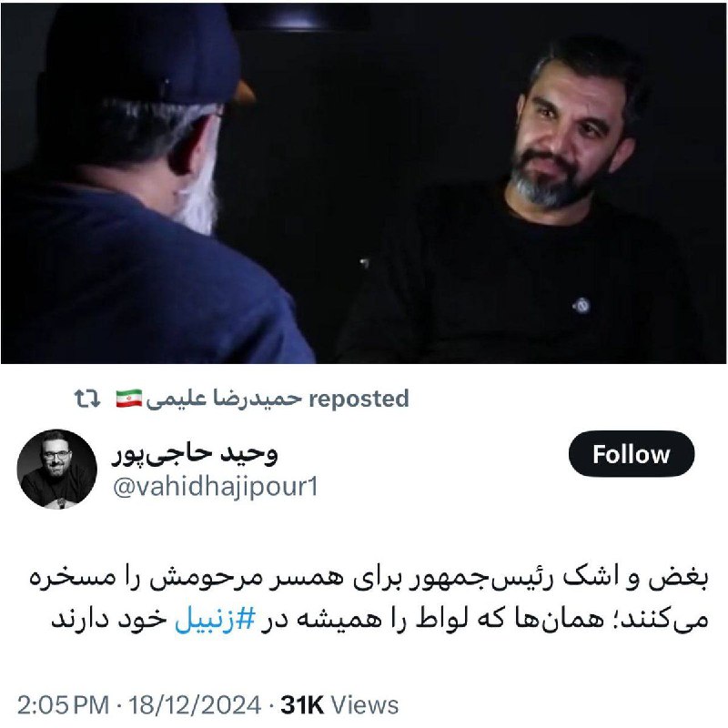Open the attached interview image

coord(364,184)
